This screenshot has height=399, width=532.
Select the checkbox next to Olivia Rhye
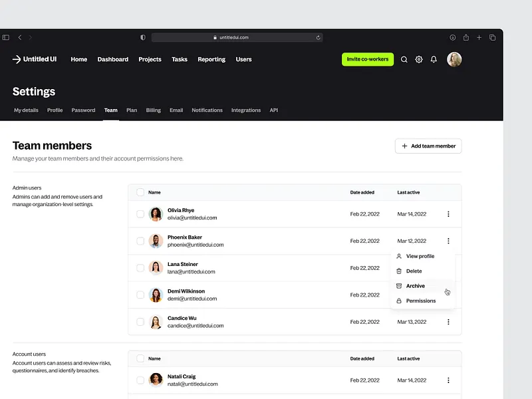(140, 214)
